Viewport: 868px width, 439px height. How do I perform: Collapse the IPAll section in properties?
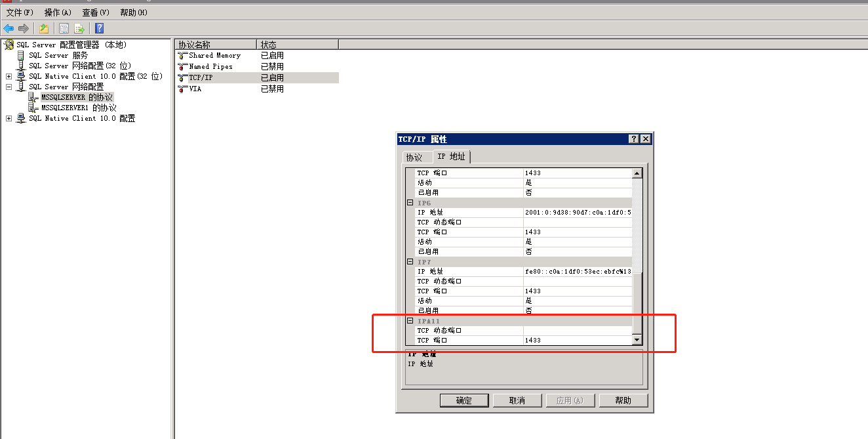(x=410, y=321)
